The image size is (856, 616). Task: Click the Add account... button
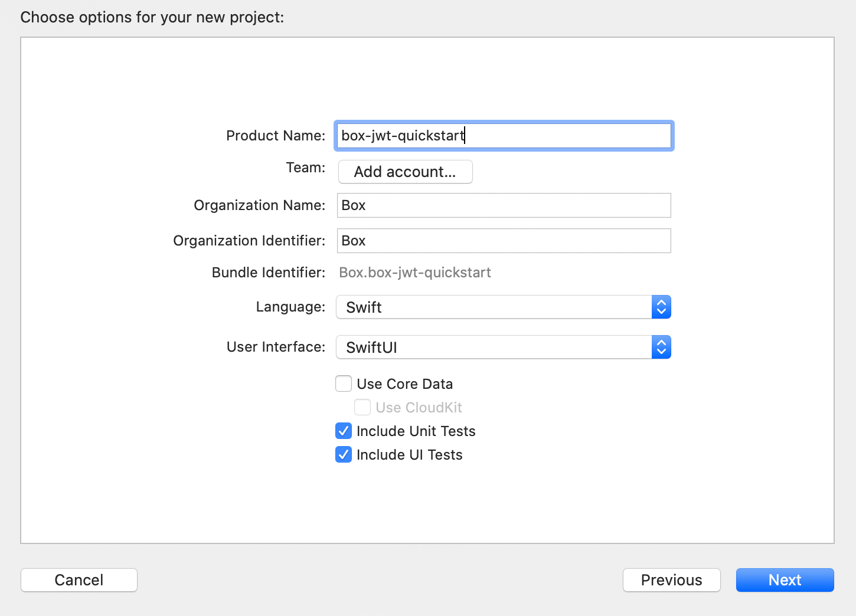click(x=405, y=172)
